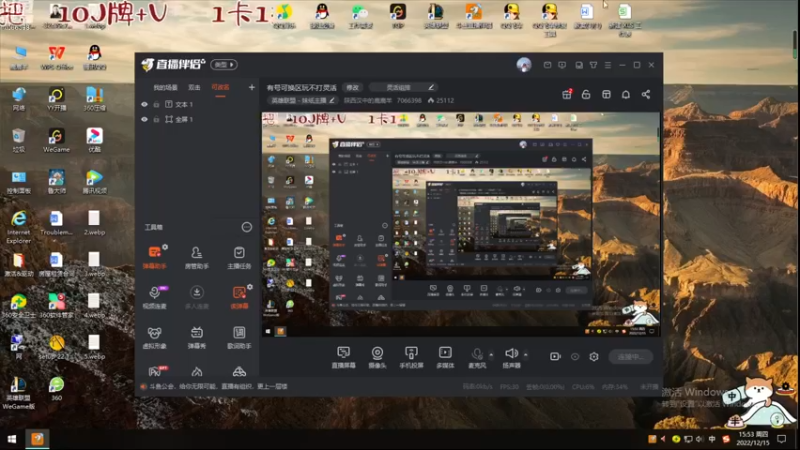Screen dimensions: 800x450
Task: Select the 文本 1 source row
Action: (x=197, y=104)
